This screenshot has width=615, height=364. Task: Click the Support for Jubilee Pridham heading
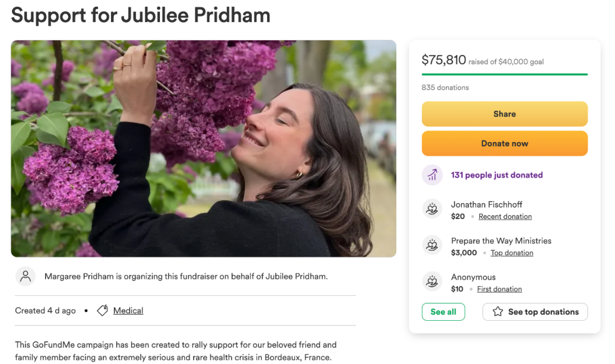coord(141,15)
